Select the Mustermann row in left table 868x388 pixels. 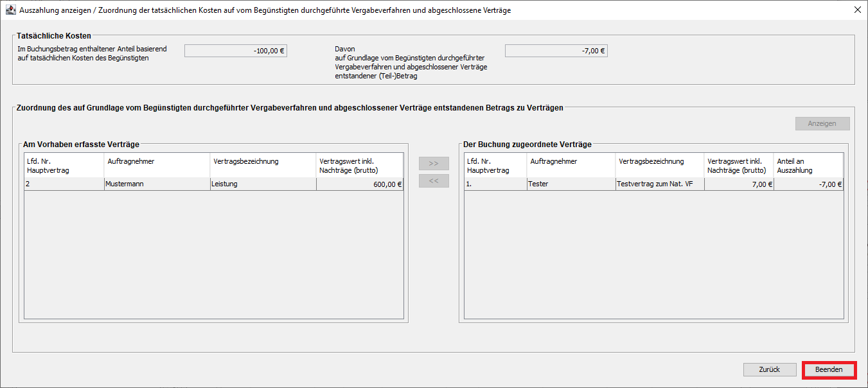pyautogui.click(x=157, y=184)
